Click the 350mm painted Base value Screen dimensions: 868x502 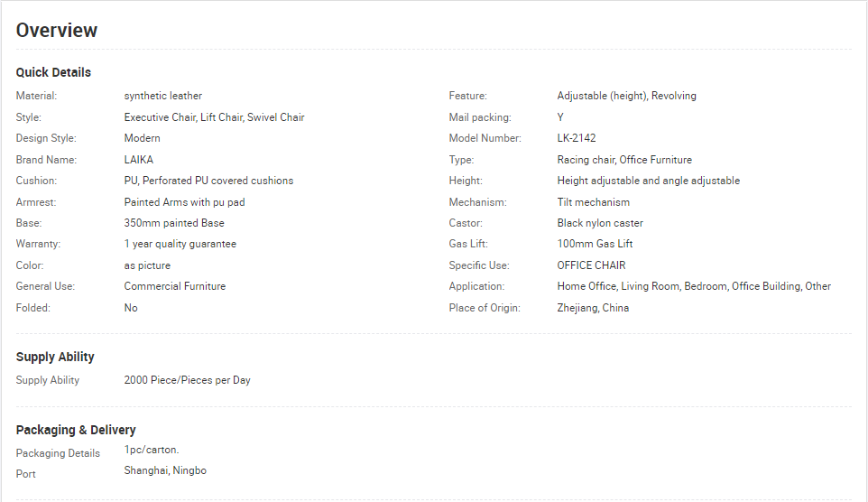click(x=174, y=223)
